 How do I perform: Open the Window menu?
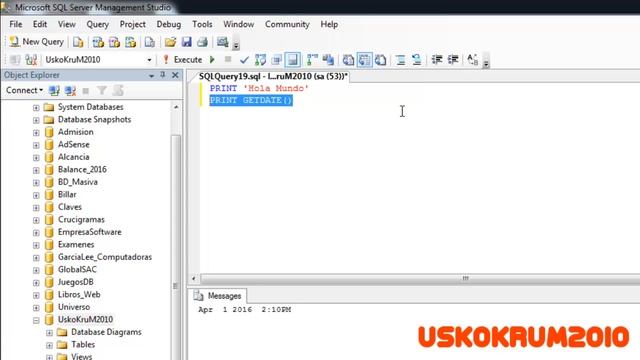[238, 24]
